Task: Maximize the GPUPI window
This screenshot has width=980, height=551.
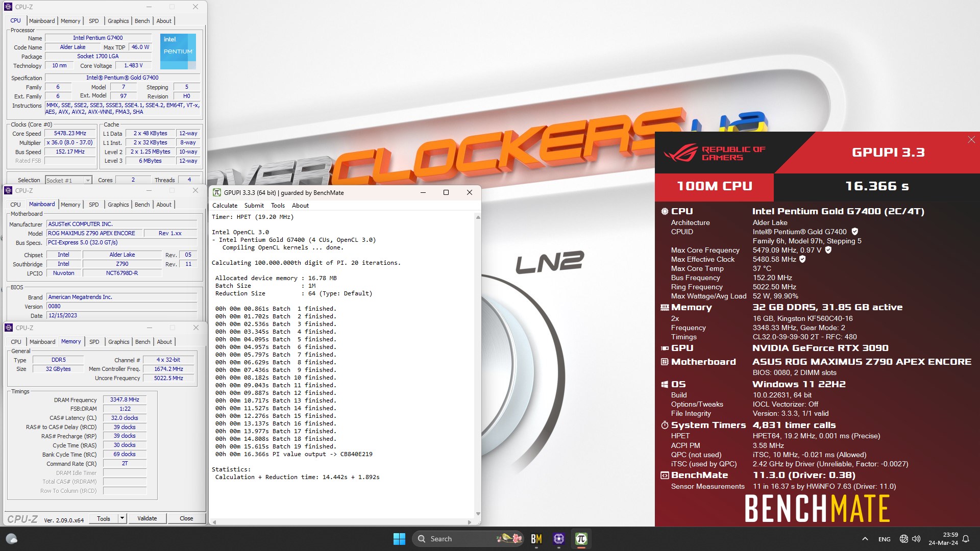Action: coord(446,193)
